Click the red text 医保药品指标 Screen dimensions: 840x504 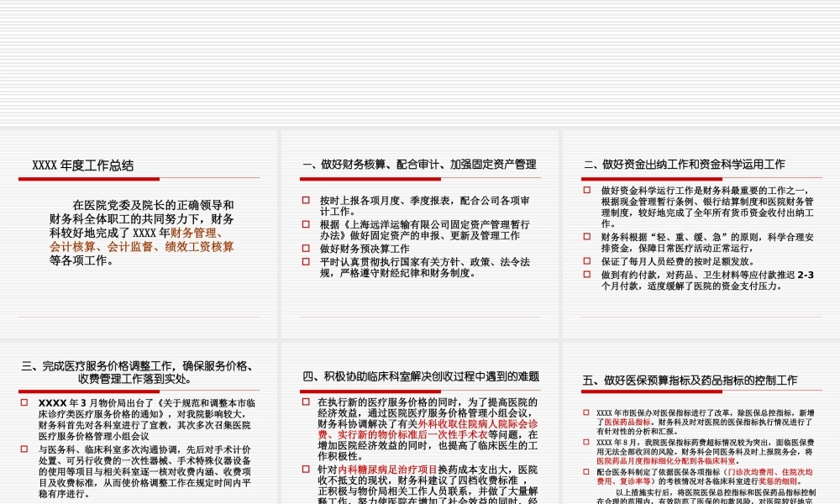click(627, 423)
